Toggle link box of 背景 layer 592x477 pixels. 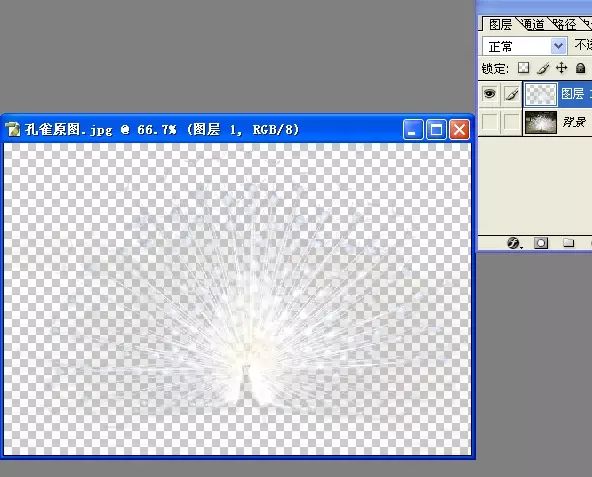(x=512, y=122)
